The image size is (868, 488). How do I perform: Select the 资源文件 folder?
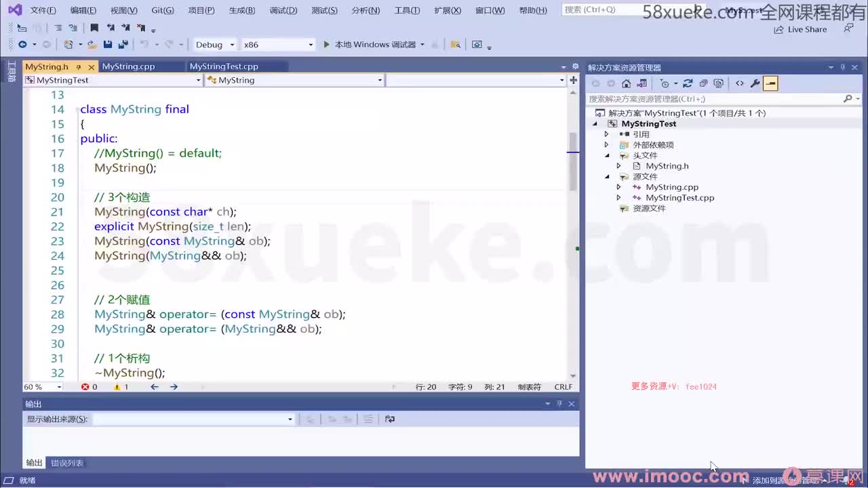tap(649, 208)
